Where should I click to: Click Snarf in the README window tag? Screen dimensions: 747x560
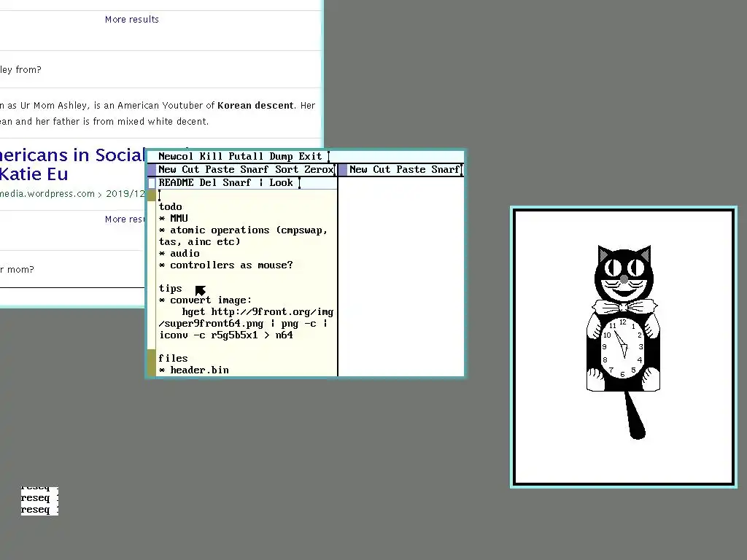pyautogui.click(x=237, y=183)
